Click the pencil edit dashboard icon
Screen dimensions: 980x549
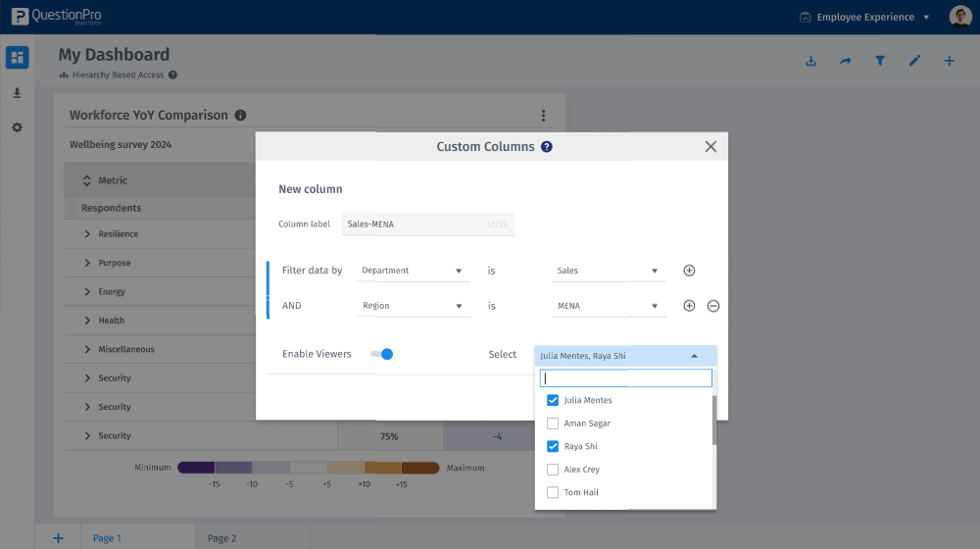[914, 62]
